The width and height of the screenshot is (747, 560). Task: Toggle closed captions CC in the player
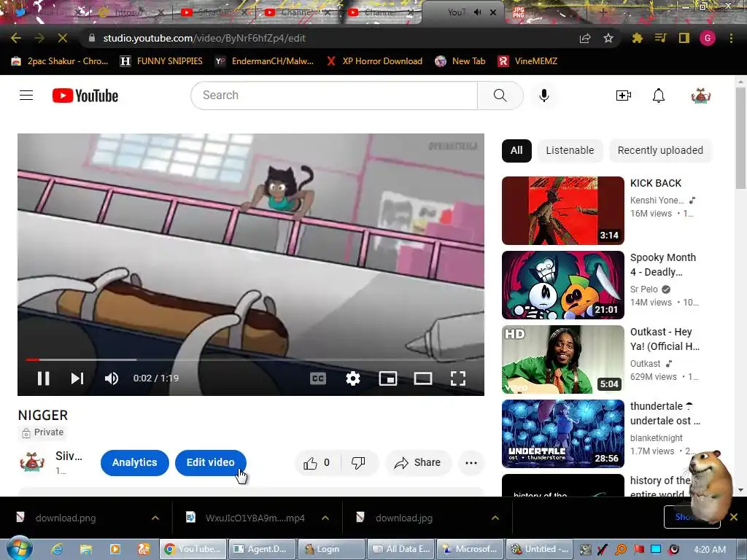318,378
